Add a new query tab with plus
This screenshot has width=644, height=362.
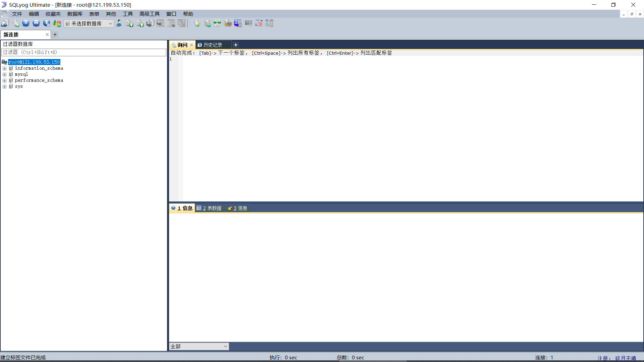coord(236,45)
